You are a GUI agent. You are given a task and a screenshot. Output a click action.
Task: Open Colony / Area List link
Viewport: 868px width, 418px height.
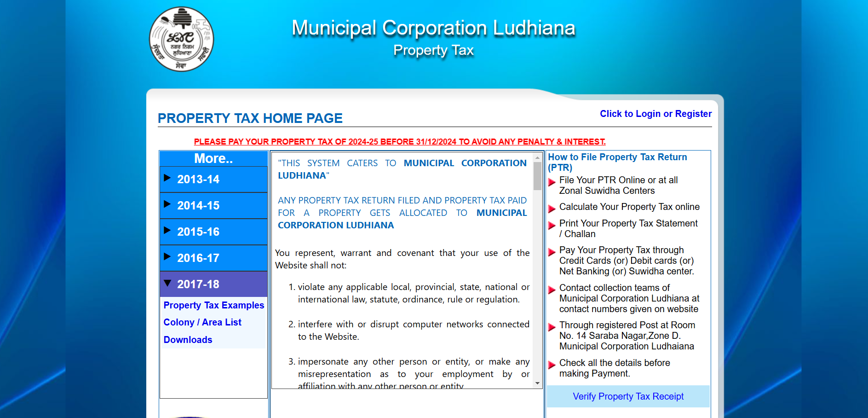(x=202, y=322)
